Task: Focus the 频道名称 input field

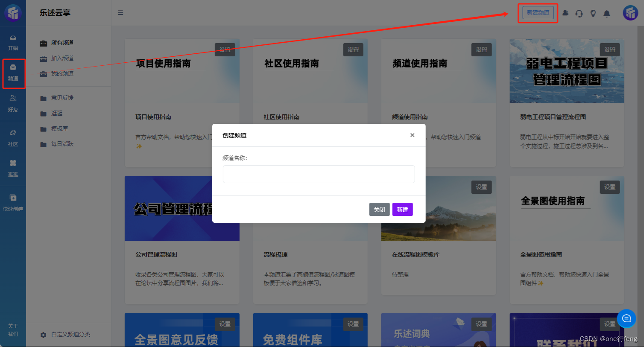Action: click(319, 174)
